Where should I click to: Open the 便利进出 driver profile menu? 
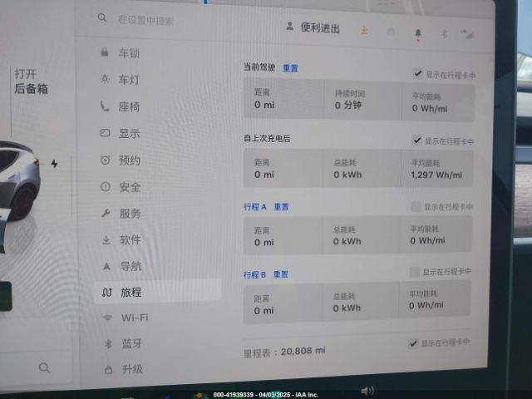point(313,28)
